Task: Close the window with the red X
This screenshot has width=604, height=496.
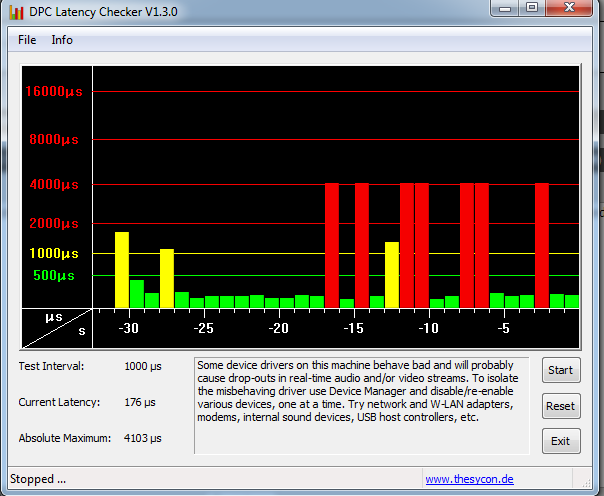Action: tap(567, 9)
